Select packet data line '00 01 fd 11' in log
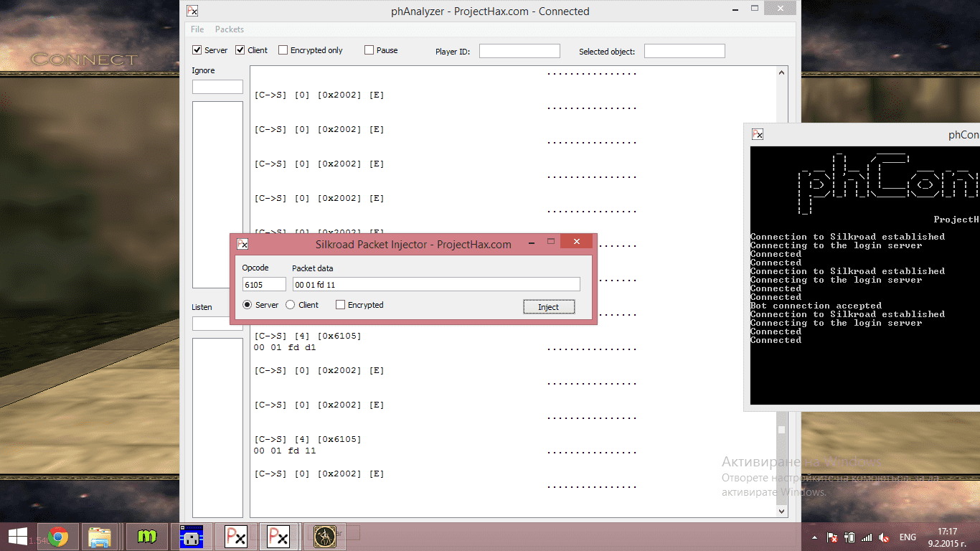The image size is (980, 551). [x=285, y=451]
